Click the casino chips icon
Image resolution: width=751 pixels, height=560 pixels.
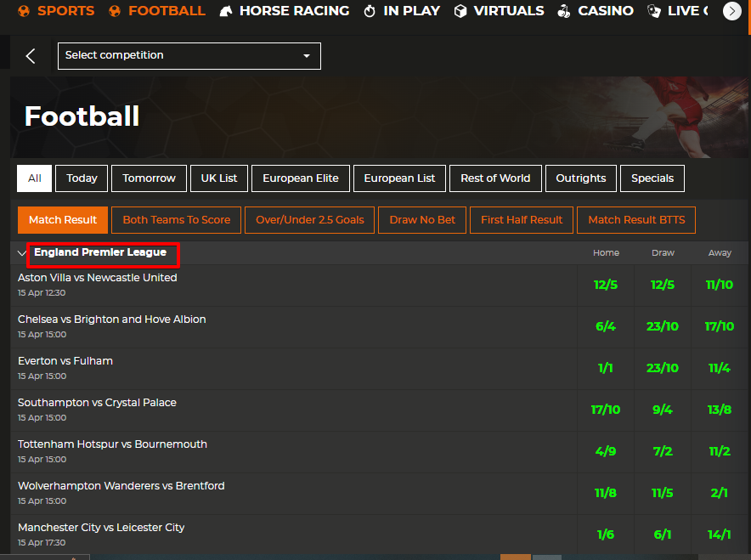tap(564, 11)
